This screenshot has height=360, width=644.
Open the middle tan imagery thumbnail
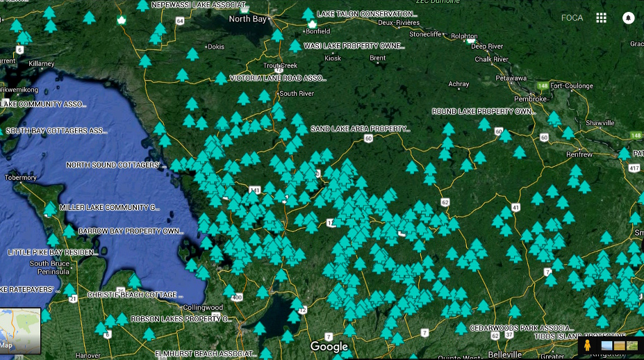click(620, 345)
